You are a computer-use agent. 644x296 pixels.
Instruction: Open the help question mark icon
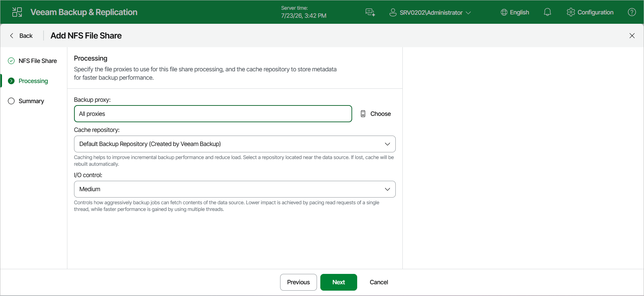pyautogui.click(x=632, y=12)
